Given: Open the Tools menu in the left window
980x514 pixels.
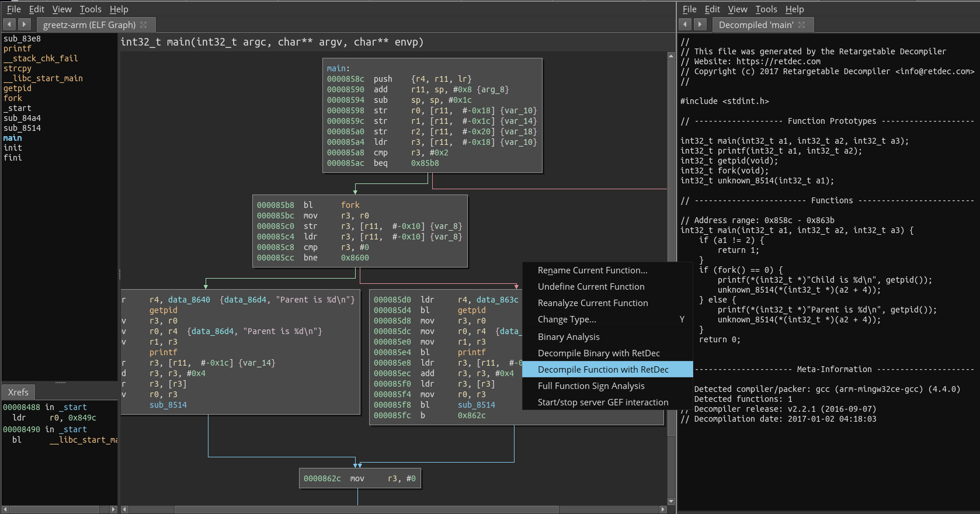Looking at the screenshot, I should point(91,9).
